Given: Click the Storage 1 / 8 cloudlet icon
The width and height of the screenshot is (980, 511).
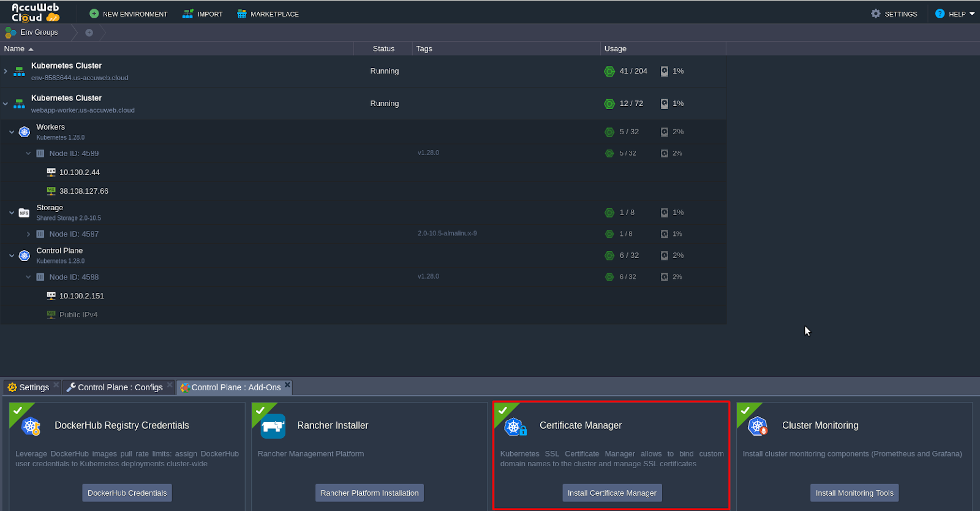Looking at the screenshot, I should pos(609,213).
